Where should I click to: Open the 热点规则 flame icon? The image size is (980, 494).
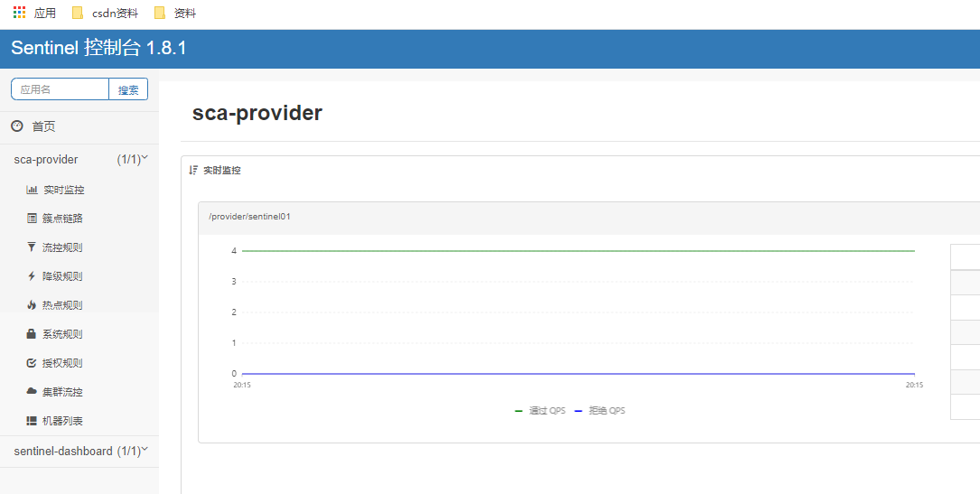[x=32, y=305]
